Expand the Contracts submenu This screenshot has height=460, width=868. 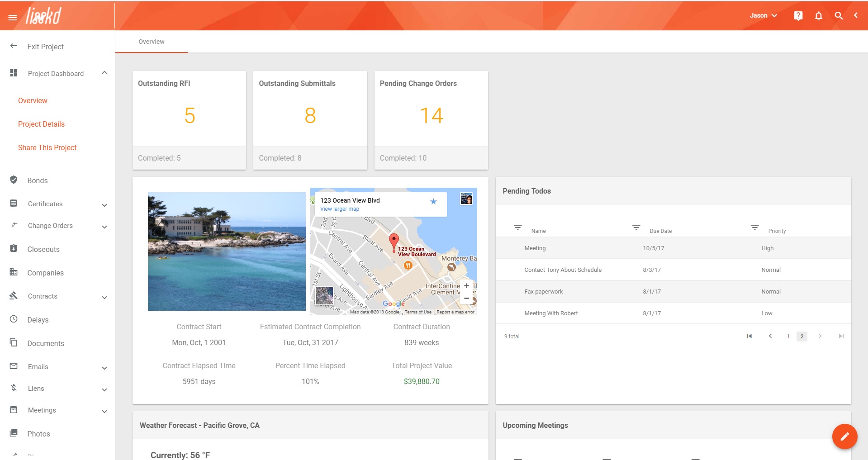(104, 298)
